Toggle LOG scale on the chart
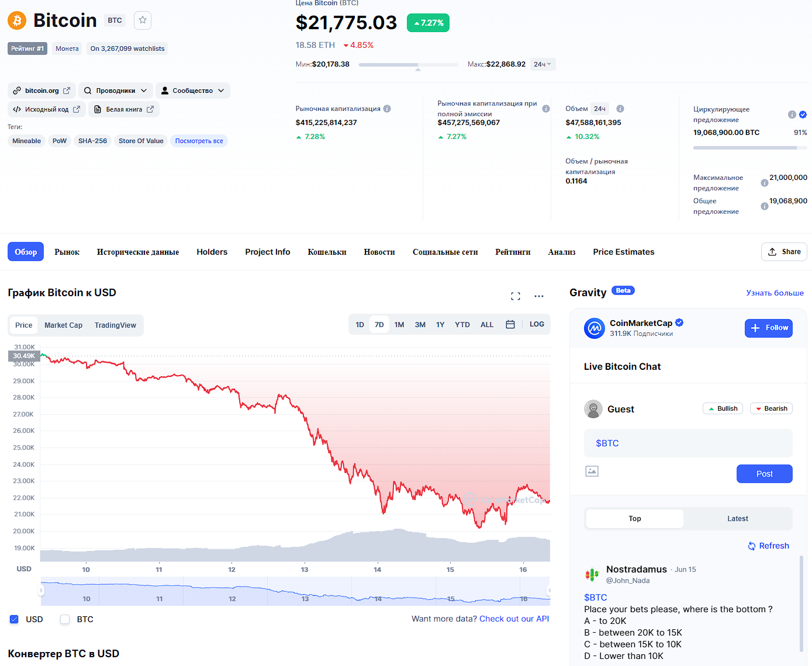The height and width of the screenshot is (666, 812). coord(536,324)
